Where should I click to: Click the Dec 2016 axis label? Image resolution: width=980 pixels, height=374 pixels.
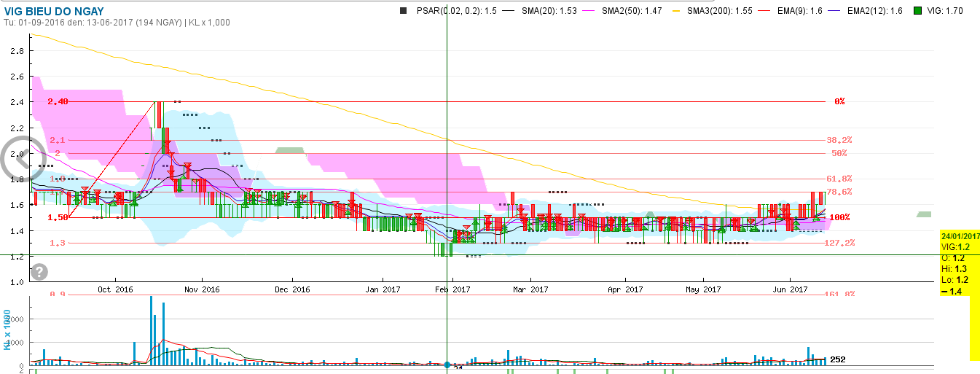[x=292, y=289]
